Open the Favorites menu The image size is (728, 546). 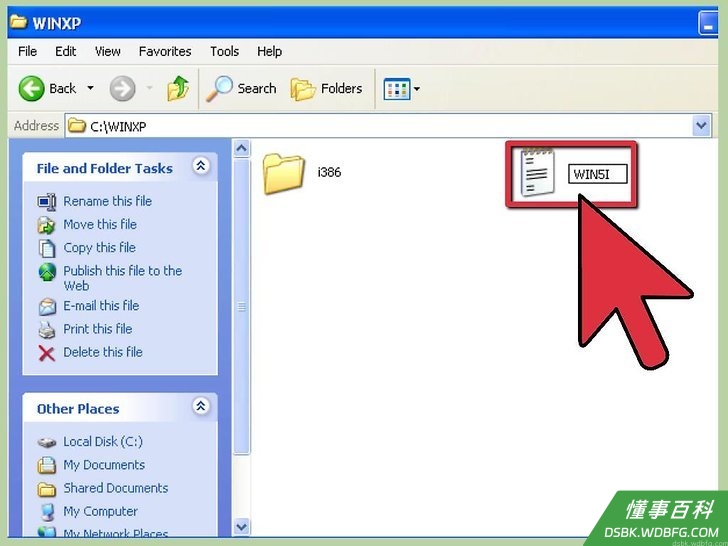165,51
